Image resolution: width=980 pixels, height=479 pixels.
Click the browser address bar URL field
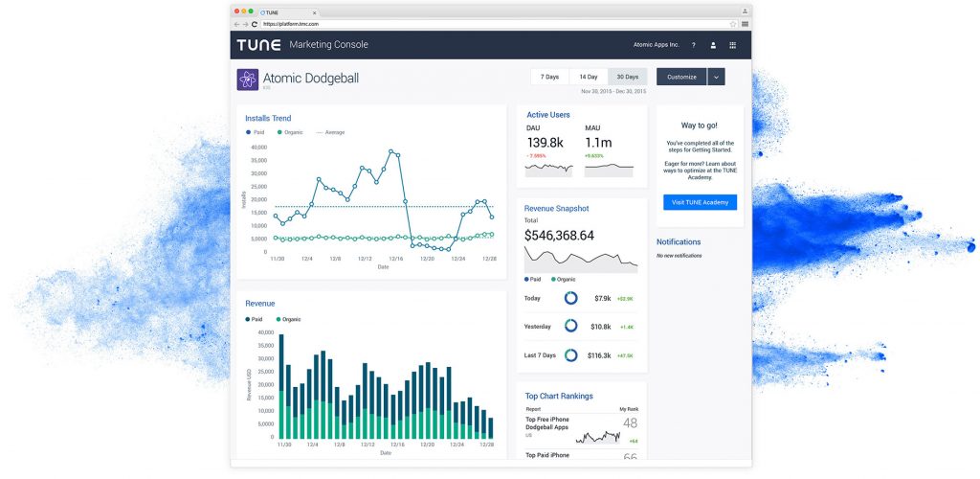pyautogui.click(x=479, y=24)
